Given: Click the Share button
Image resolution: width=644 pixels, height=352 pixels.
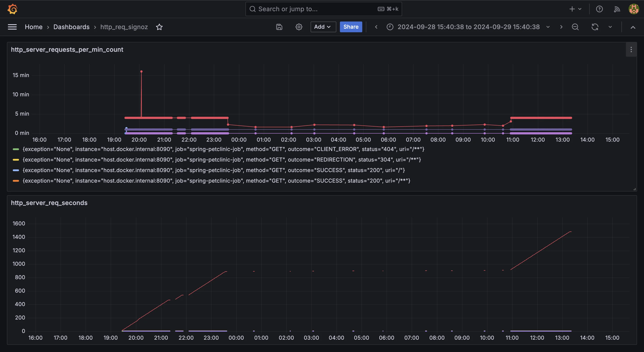Looking at the screenshot, I should (x=351, y=27).
